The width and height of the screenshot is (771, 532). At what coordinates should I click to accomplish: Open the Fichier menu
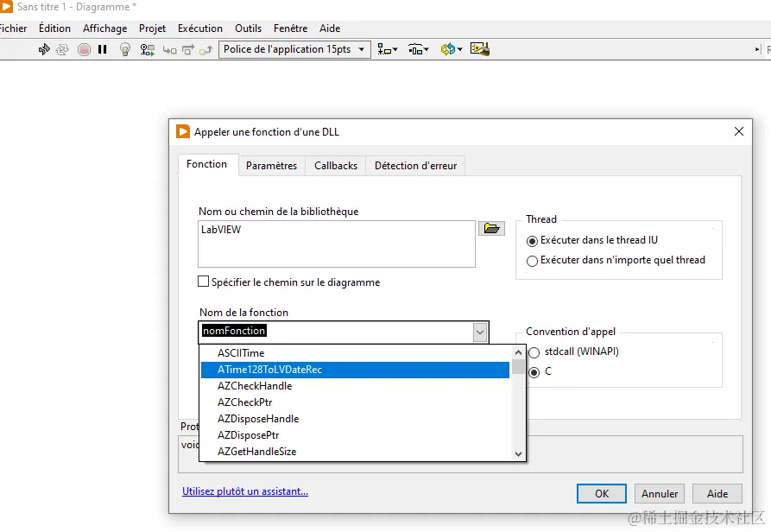[x=13, y=28]
